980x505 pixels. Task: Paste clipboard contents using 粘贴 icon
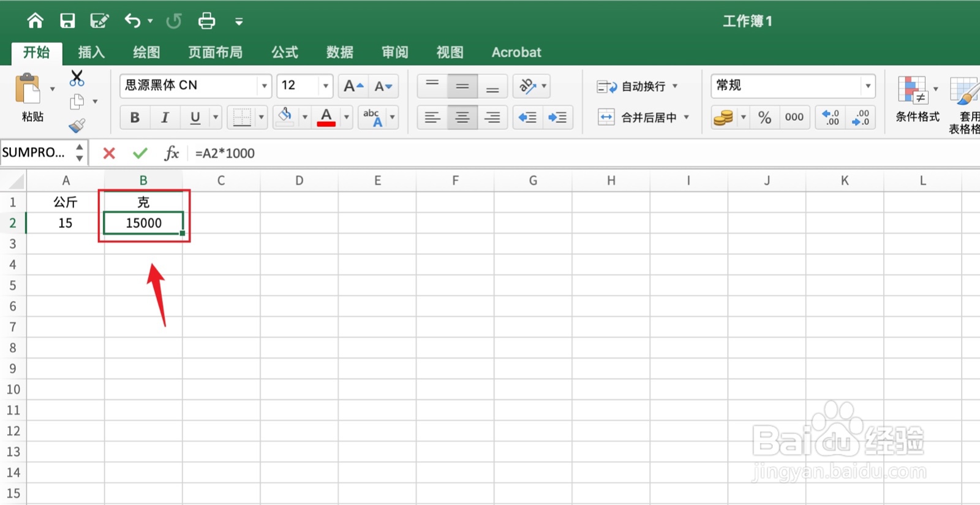(28, 89)
